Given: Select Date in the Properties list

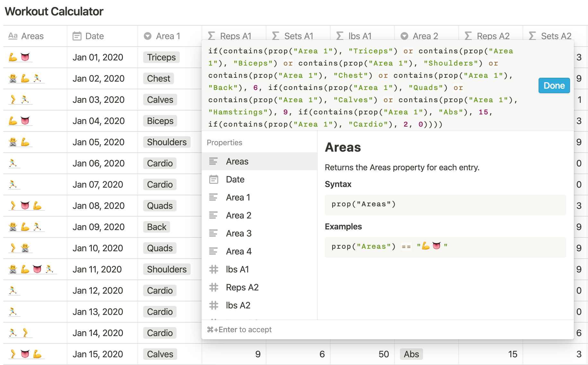Looking at the screenshot, I should [259, 179].
